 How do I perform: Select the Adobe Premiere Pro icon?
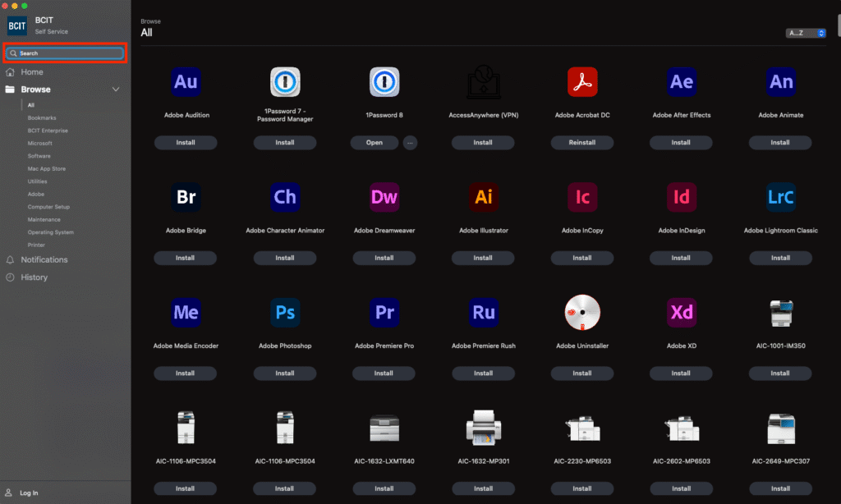pyautogui.click(x=384, y=312)
